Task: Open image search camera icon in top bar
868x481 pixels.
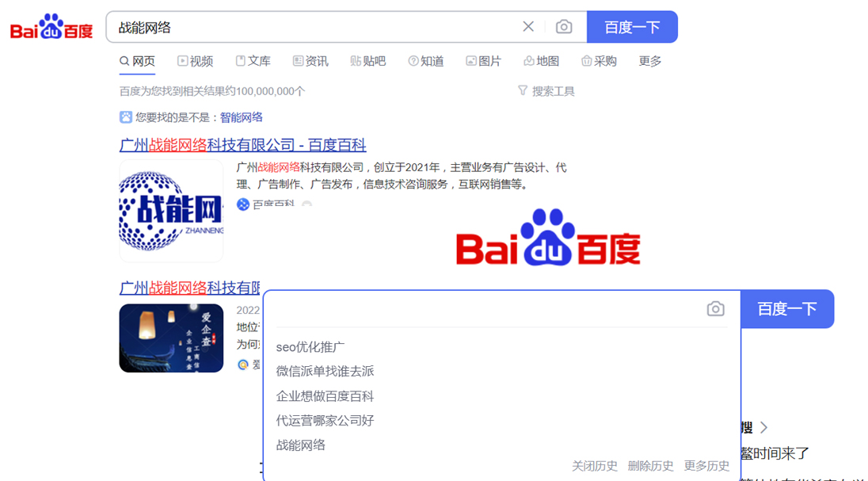Action: click(x=564, y=27)
